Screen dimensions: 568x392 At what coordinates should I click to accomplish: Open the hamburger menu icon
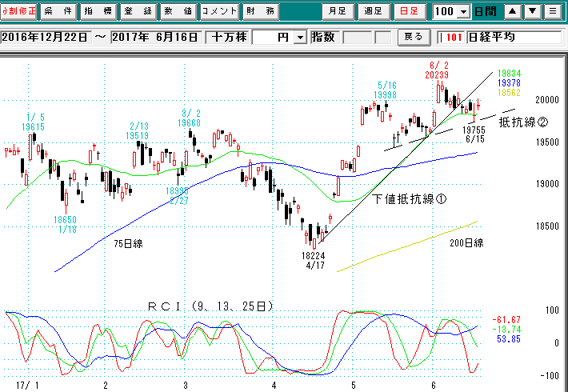point(553,12)
